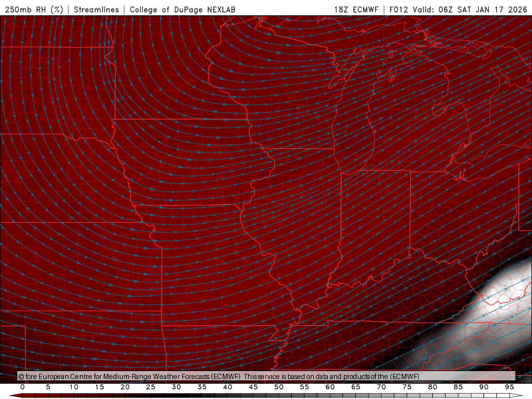532x399 pixels.
Task: Click the "45" color scale label
Action: tap(253, 387)
